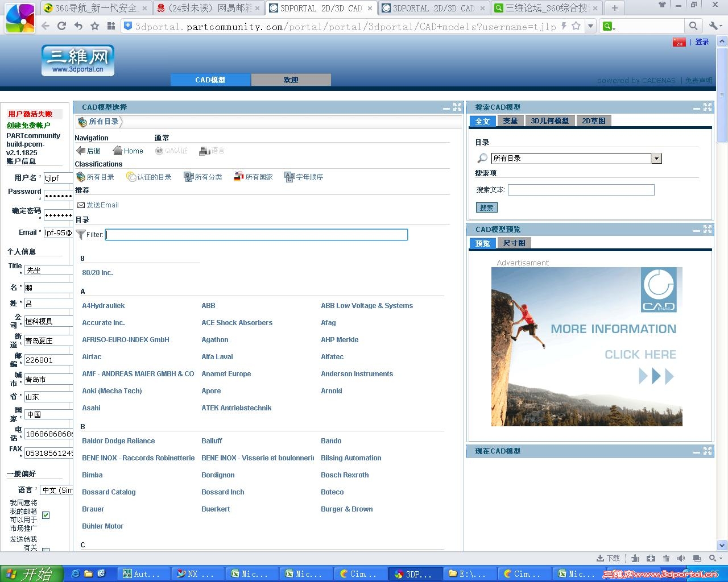Open 所有目录 classification icon

click(81, 177)
